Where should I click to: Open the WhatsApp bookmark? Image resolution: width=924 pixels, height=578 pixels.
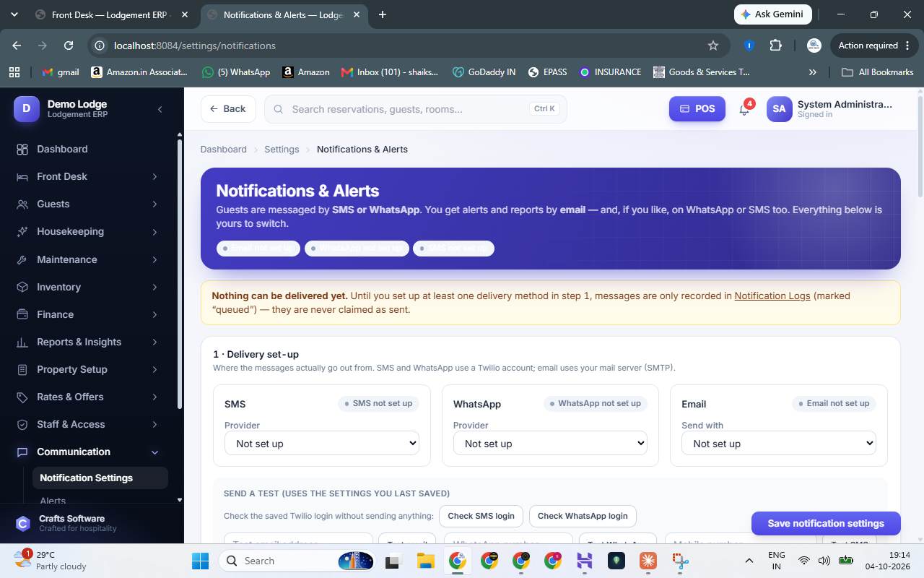point(236,72)
